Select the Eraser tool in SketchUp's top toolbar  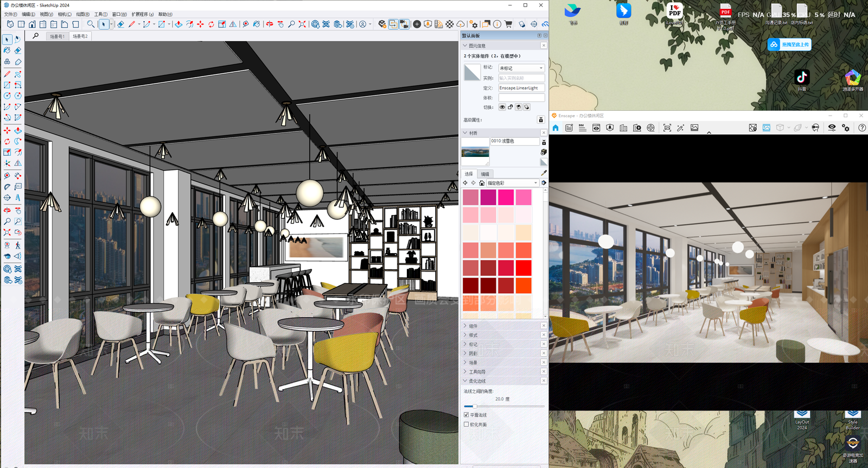tap(120, 24)
